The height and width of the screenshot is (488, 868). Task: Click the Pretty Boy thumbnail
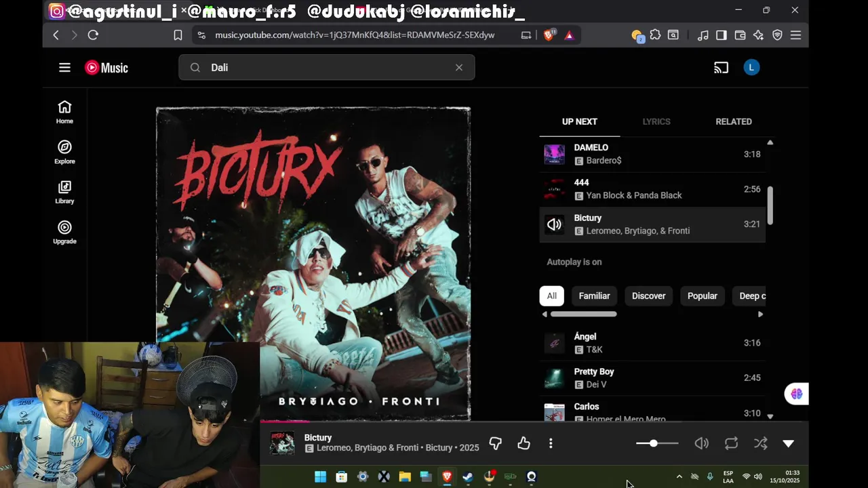coord(554,378)
